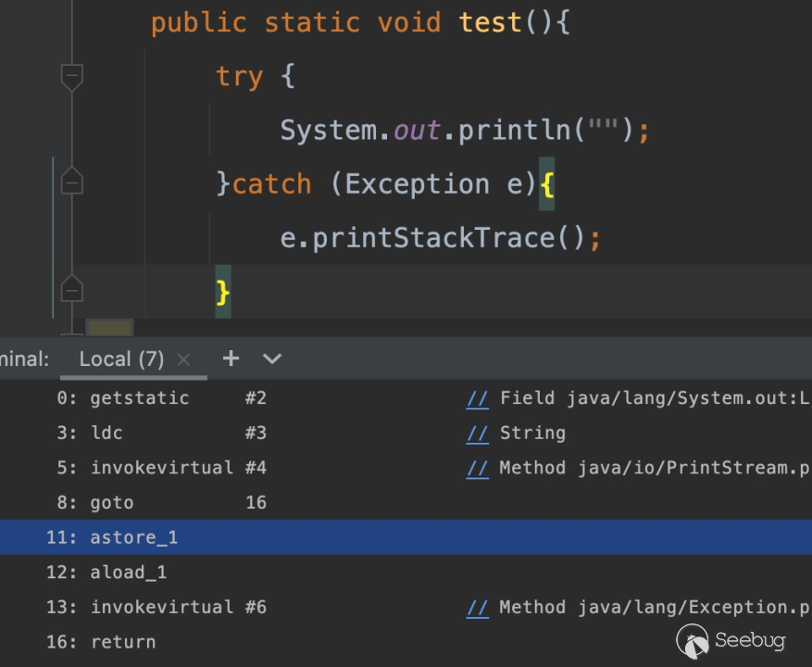The height and width of the screenshot is (667, 812).
Task: Click the Exception type in catch clause
Action: click(x=416, y=183)
